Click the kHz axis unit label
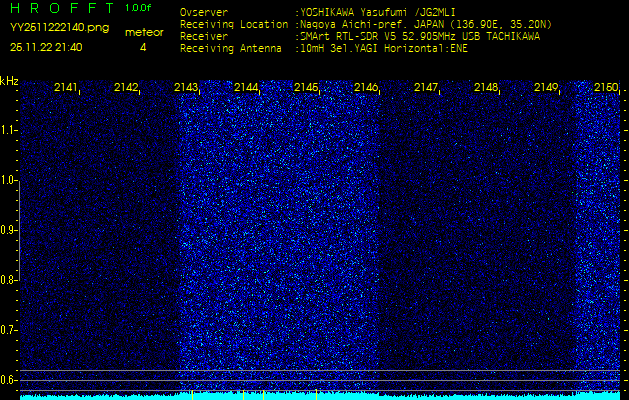Screen dimensions: 629x400 (x=9, y=81)
